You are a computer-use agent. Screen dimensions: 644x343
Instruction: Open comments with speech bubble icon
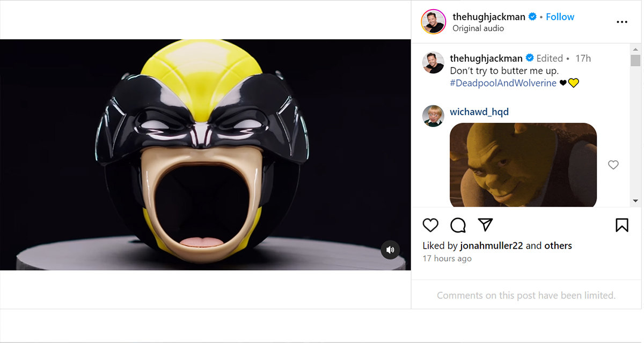click(x=458, y=225)
